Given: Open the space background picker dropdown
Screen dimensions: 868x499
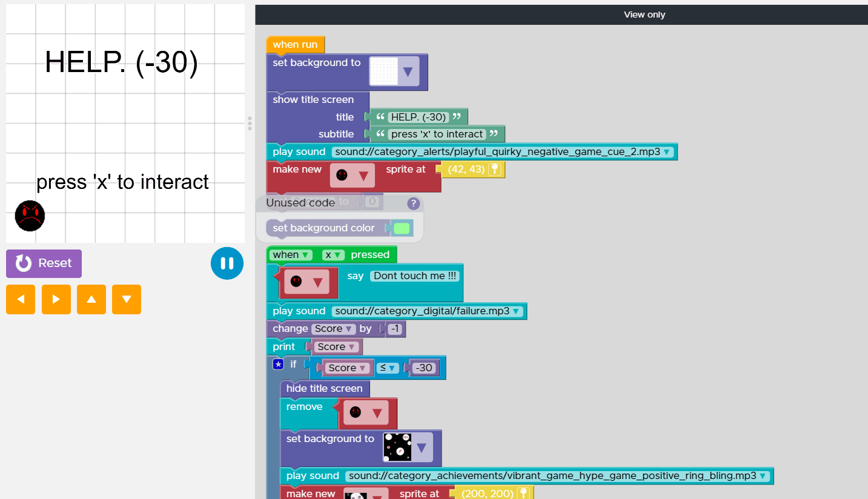Looking at the screenshot, I should tap(422, 448).
